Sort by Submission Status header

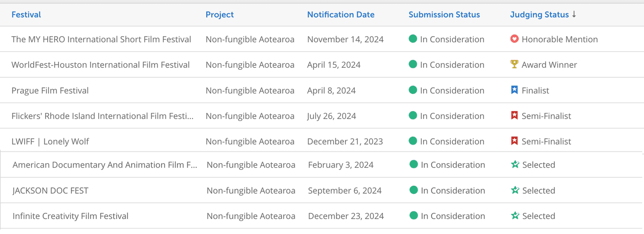coord(444,15)
